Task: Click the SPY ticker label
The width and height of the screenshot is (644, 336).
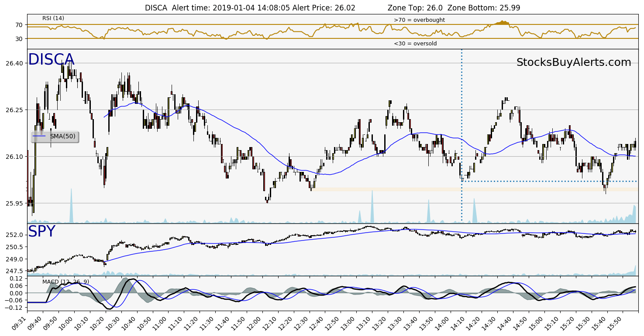Action: point(41,232)
